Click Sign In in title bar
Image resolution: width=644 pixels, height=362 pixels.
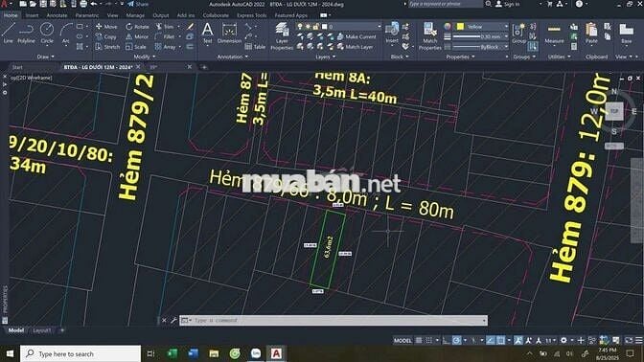click(x=508, y=4)
